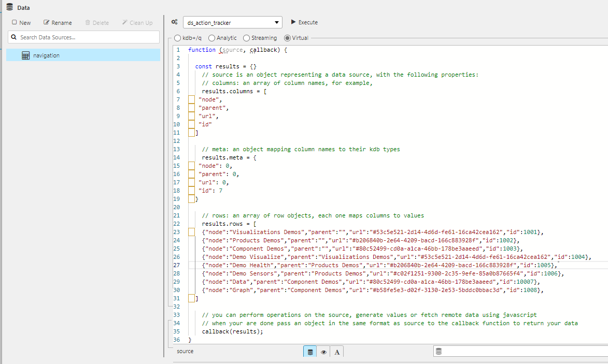Collapse the results.columns code fold
This screenshot has width=608, height=364.
click(x=191, y=98)
